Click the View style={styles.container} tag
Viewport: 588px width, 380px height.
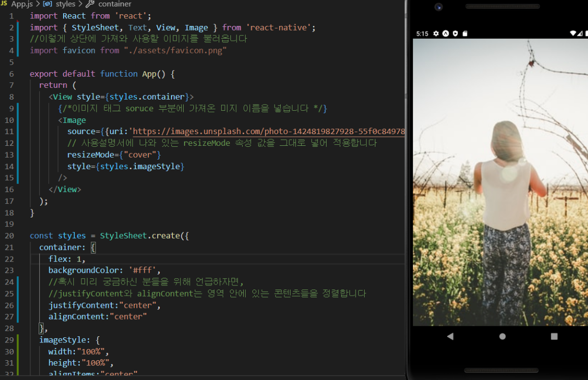coord(121,97)
